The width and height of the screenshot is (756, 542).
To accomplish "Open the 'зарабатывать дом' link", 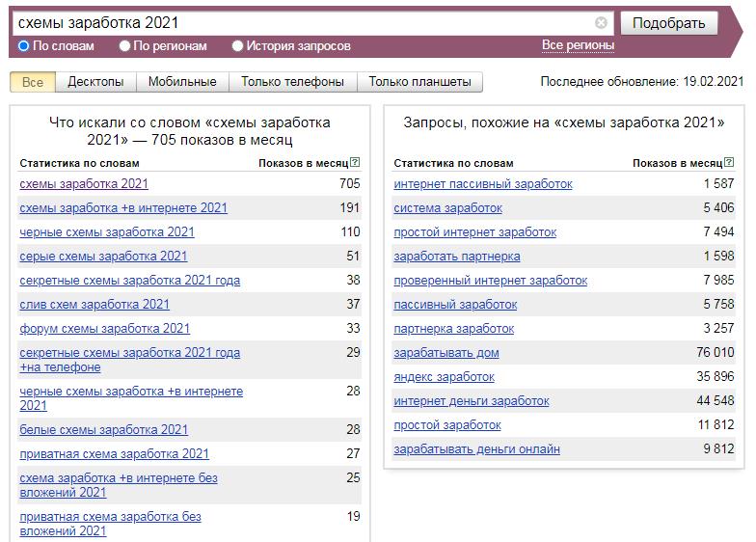I will 446,353.
